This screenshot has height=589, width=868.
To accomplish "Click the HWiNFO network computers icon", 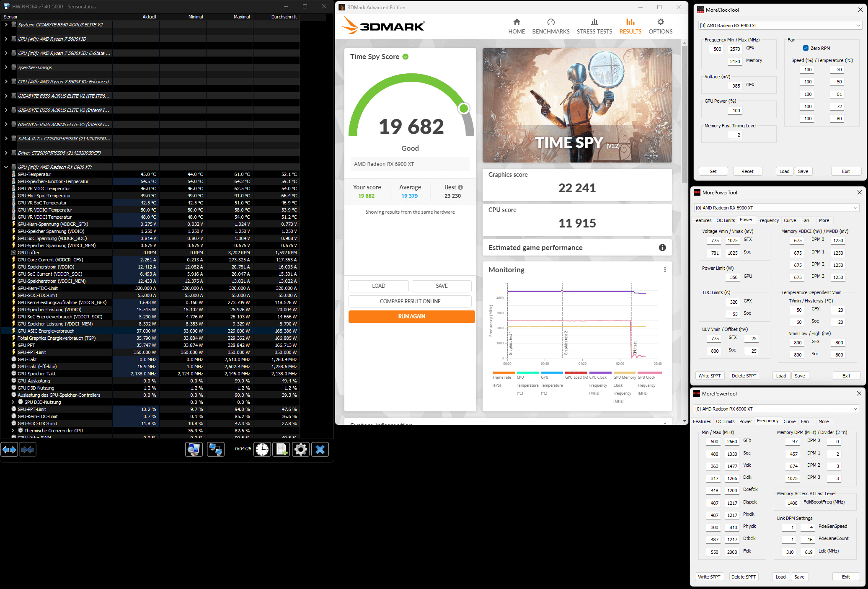I will (215, 449).
